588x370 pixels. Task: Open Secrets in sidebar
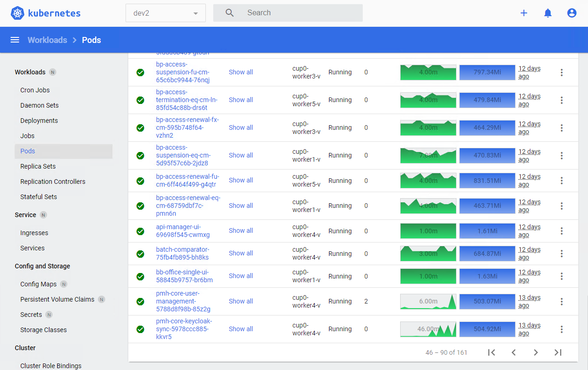point(31,315)
